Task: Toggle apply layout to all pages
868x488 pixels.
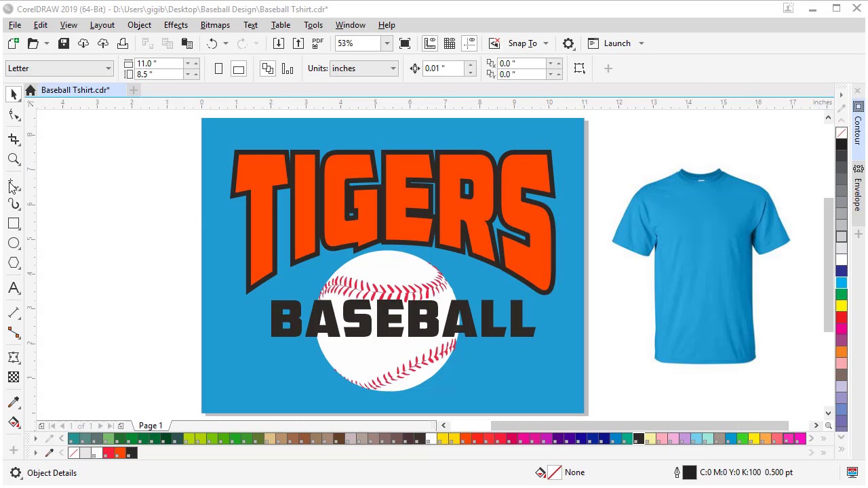Action: click(x=268, y=68)
